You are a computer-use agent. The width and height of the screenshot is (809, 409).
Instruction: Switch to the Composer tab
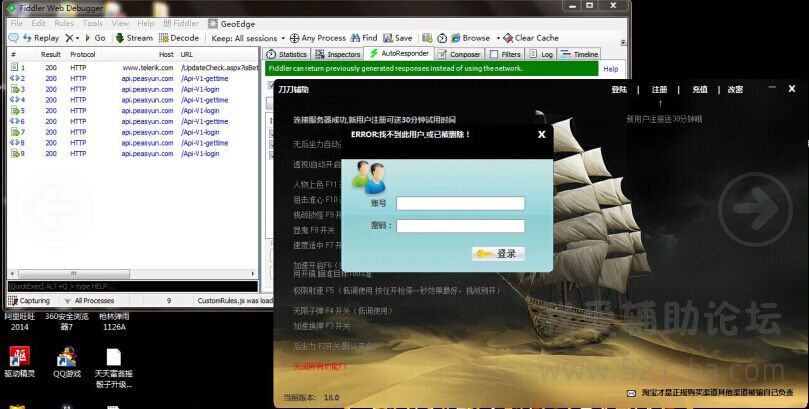pyautogui.click(x=460, y=54)
